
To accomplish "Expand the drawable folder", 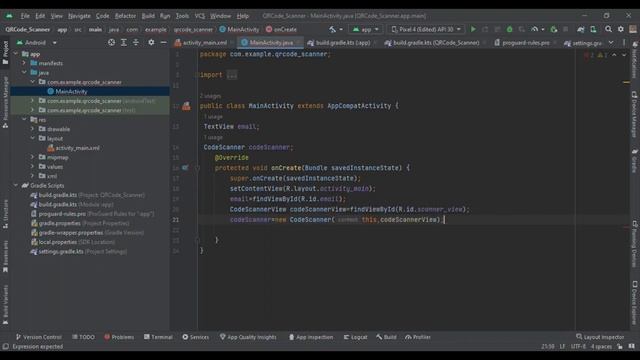I will coord(32,129).
